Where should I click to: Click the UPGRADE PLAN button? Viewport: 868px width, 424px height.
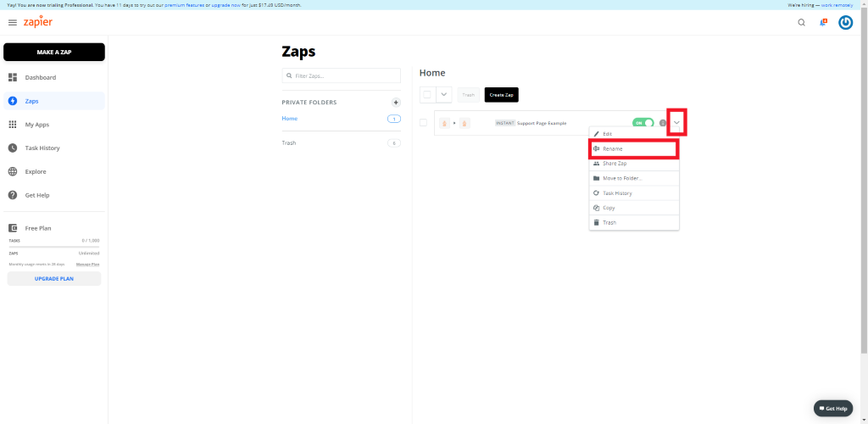[x=54, y=278]
